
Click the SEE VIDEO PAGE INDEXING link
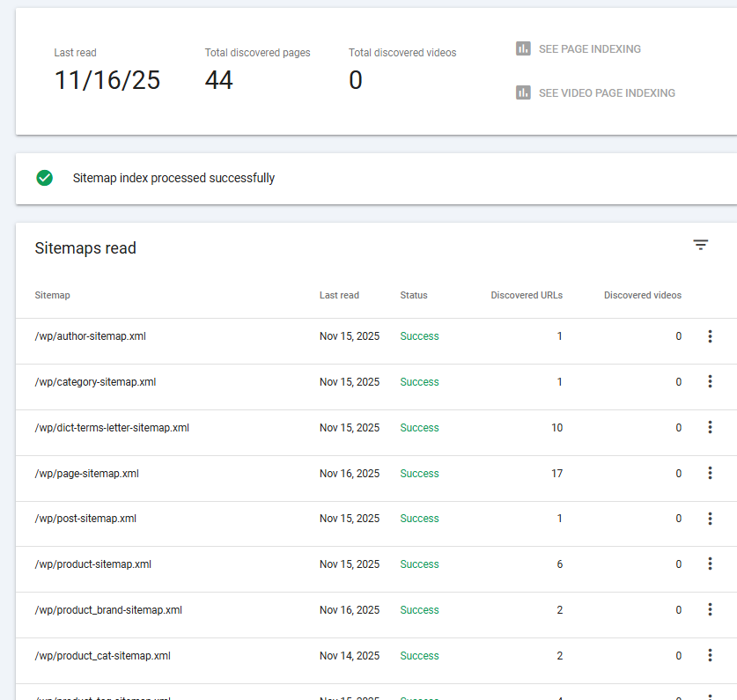tap(607, 93)
